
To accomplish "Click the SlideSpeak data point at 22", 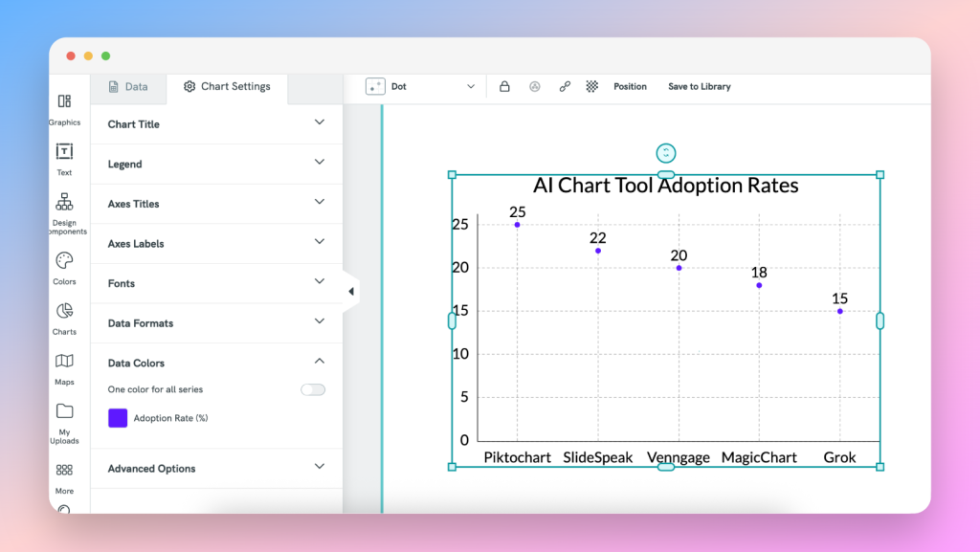I will coord(598,251).
